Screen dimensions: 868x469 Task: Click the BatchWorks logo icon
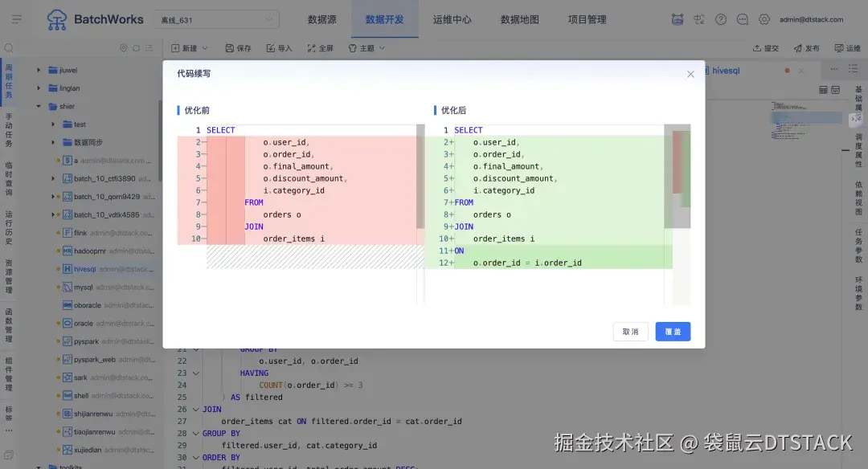tap(55, 18)
